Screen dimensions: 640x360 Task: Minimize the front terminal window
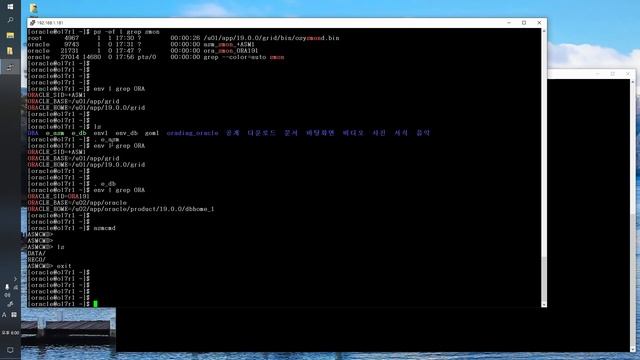(x=509, y=23)
